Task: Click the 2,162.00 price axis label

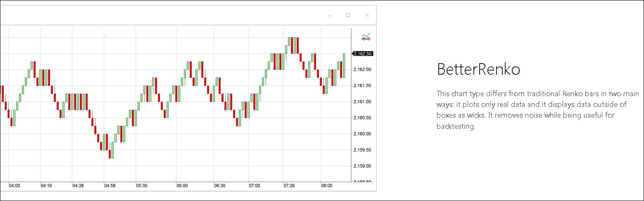Action: pyautogui.click(x=362, y=69)
